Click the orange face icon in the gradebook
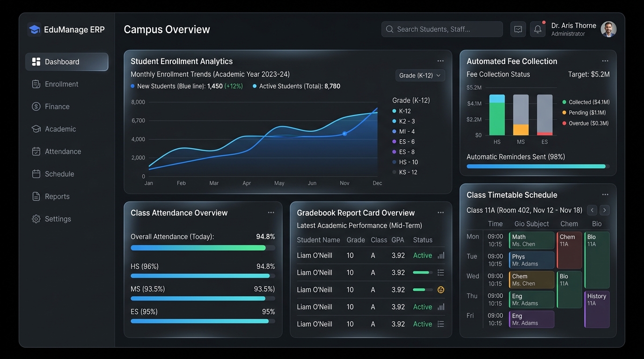This screenshot has height=359, width=644. (440, 290)
